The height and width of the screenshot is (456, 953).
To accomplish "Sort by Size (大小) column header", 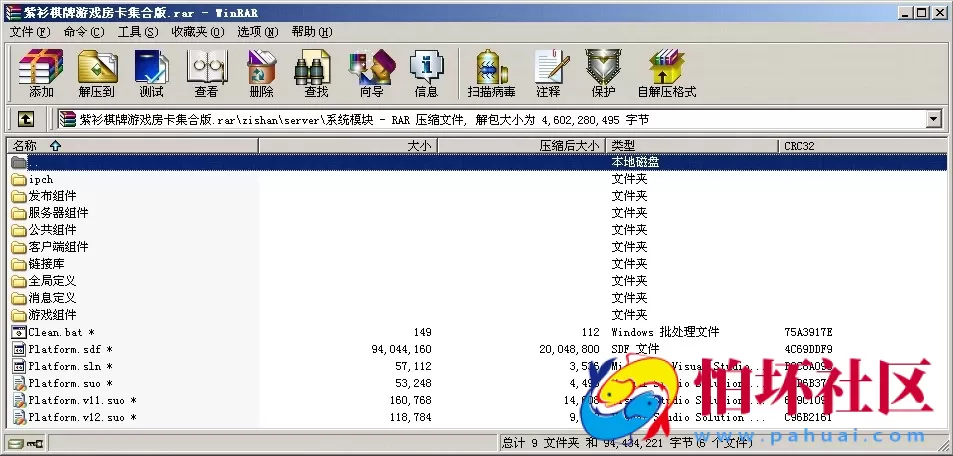I will (x=348, y=146).
